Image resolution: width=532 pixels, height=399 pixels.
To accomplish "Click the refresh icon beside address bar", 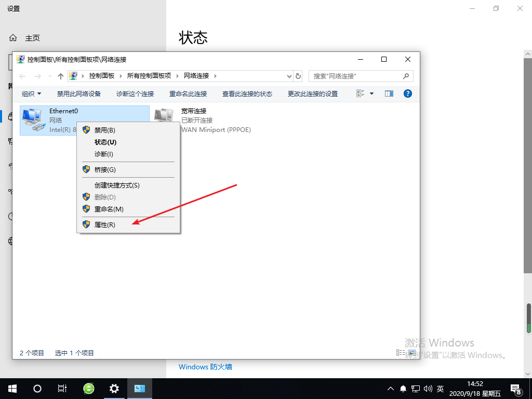I will 298,76.
